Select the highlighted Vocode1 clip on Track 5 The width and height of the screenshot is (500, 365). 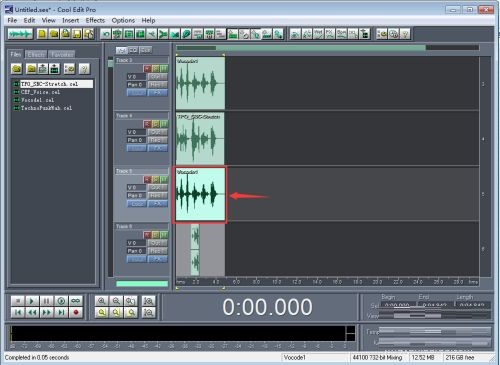tap(200, 195)
